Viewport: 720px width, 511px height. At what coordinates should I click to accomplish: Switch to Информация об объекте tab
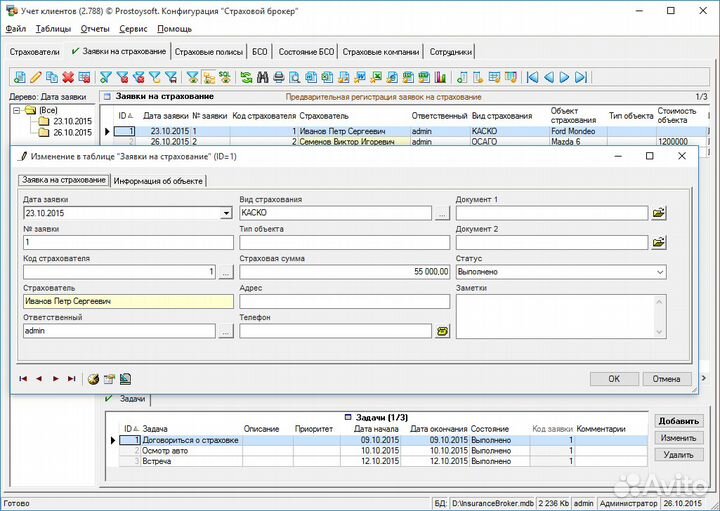tap(159, 181)
